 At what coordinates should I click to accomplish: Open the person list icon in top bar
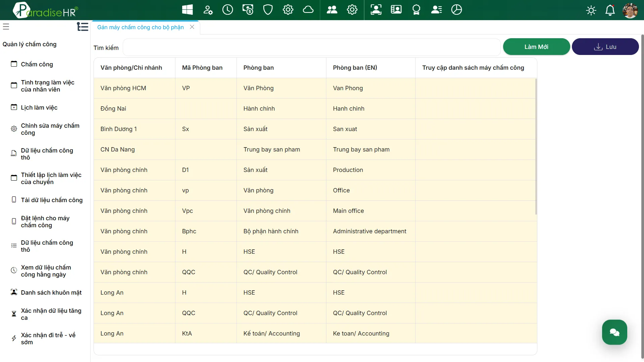(436, 10)
